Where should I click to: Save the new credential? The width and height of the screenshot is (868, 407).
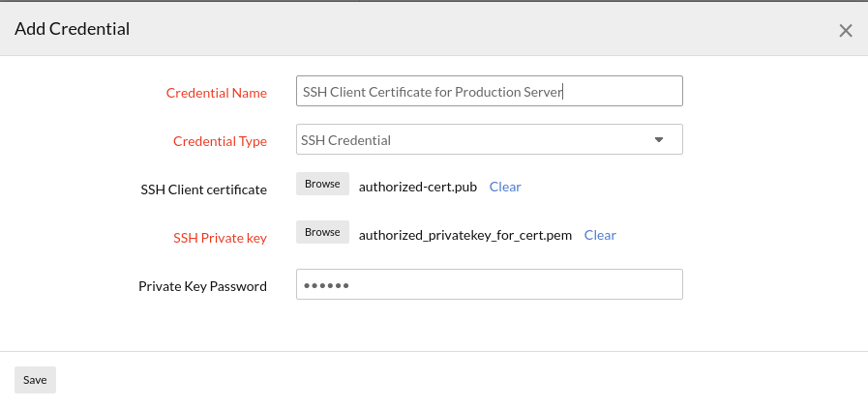click(35, 380)
